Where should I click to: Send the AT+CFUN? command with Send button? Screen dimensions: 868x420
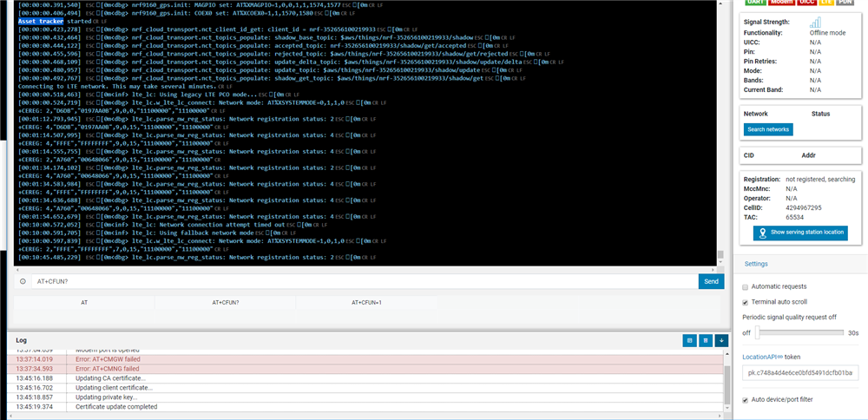pos(712,281)
